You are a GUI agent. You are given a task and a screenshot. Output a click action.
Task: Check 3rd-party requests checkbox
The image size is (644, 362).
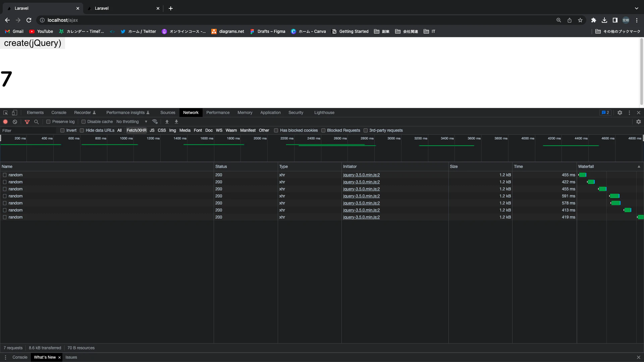coord(366,131)
